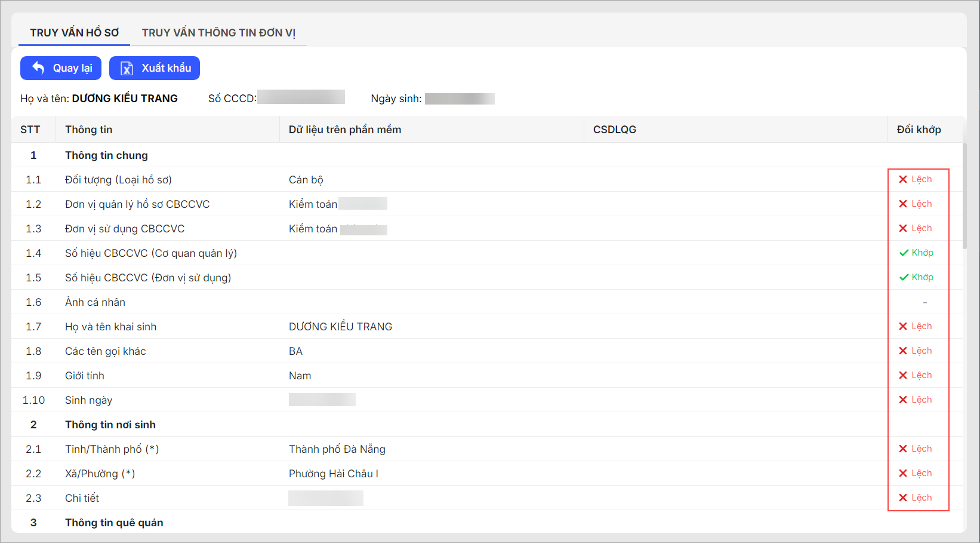Click green checkmark icon in row 1.5

pyautogui.click(x=904, y=277)
